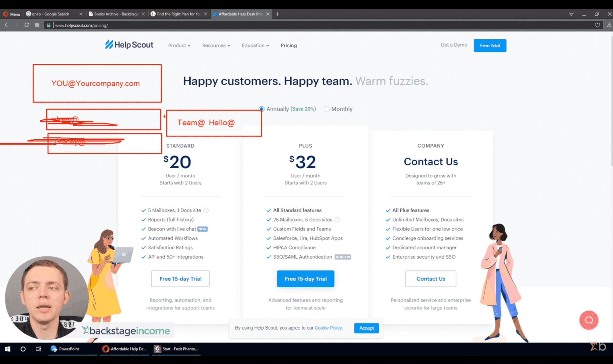Click info icon beside 25 Mailboxes
613x364 pixels.
click(337, 220)
